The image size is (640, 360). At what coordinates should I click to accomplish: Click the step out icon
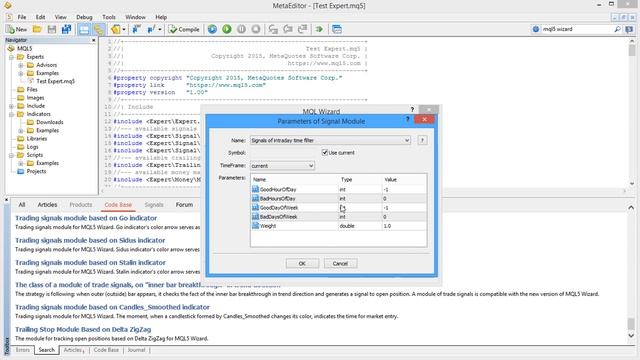point(302,29)
